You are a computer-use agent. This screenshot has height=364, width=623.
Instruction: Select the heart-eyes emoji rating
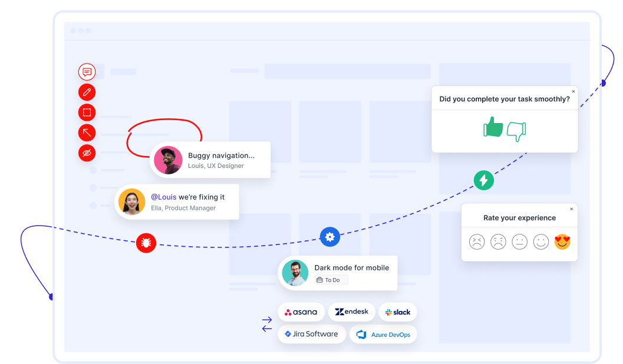(x=562, y=241)
